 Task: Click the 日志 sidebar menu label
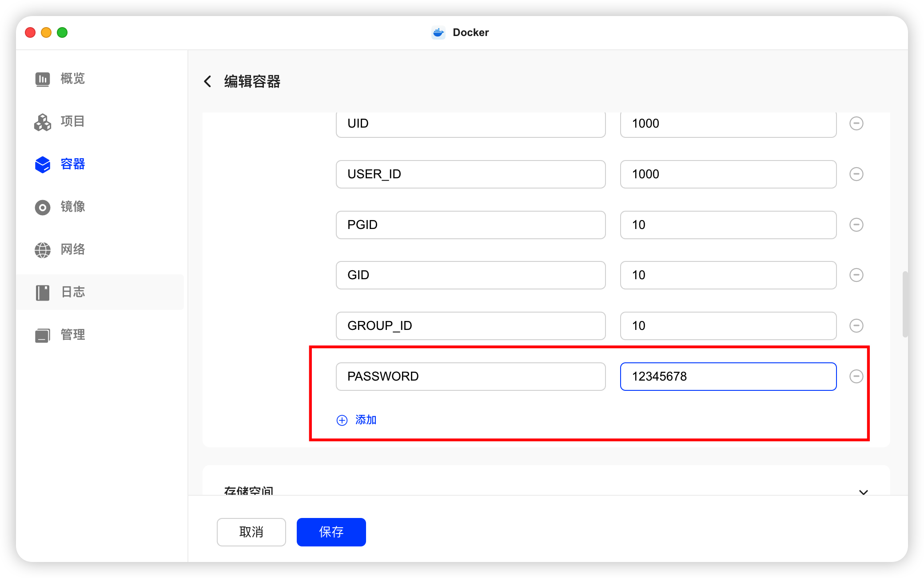[73, 292]
